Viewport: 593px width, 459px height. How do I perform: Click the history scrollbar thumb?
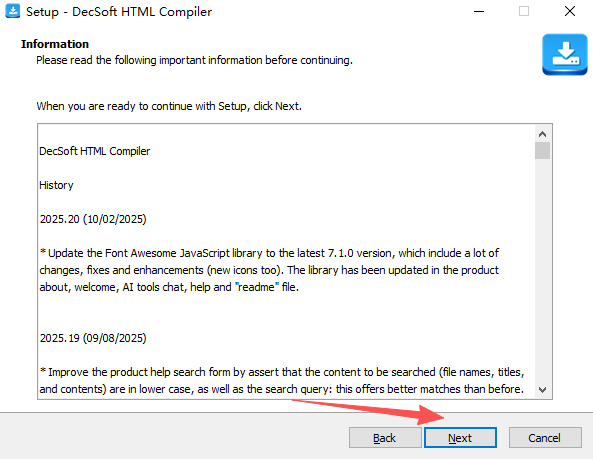(542, 150)
